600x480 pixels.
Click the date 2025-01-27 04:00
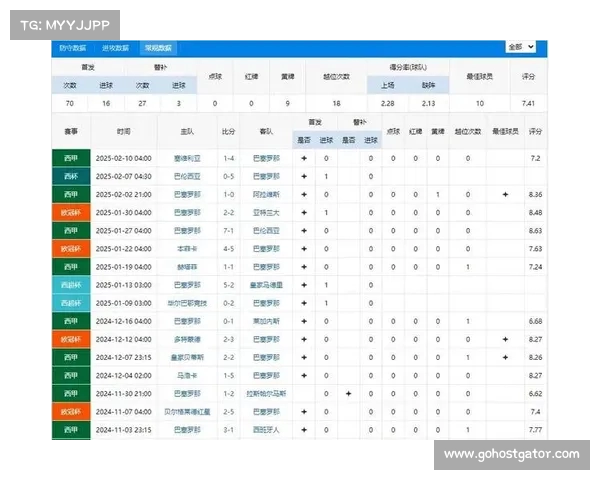click(124, 231)
